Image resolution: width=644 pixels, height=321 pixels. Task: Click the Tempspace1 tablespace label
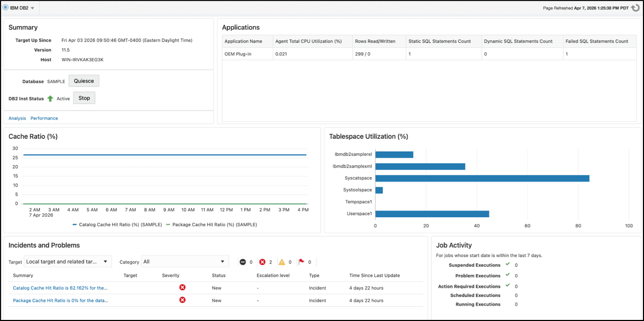[x=358, y=202]
